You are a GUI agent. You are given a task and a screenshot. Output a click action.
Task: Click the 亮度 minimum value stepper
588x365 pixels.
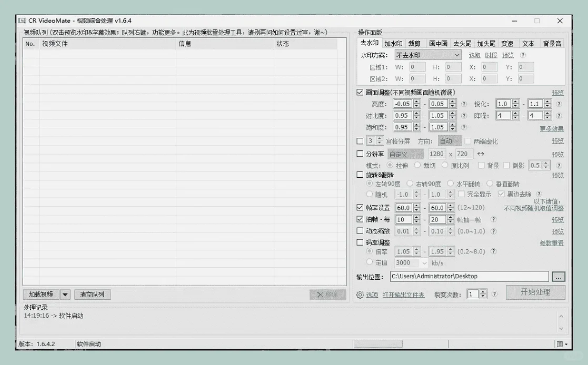(416, 104)
